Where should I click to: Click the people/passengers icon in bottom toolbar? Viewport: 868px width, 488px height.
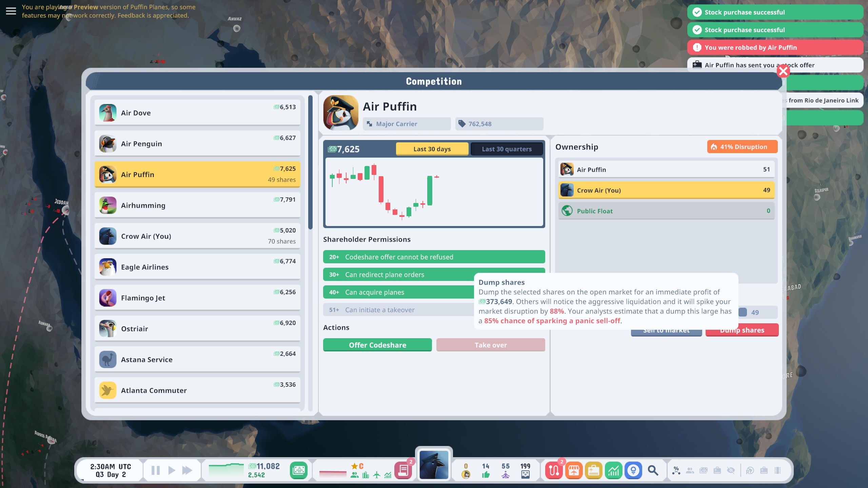point(690,470)
